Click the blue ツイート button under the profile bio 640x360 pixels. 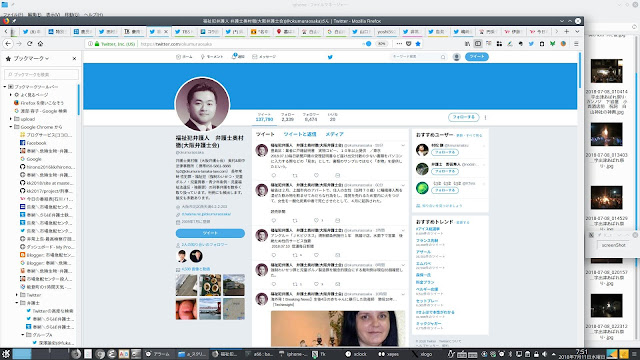210,233
